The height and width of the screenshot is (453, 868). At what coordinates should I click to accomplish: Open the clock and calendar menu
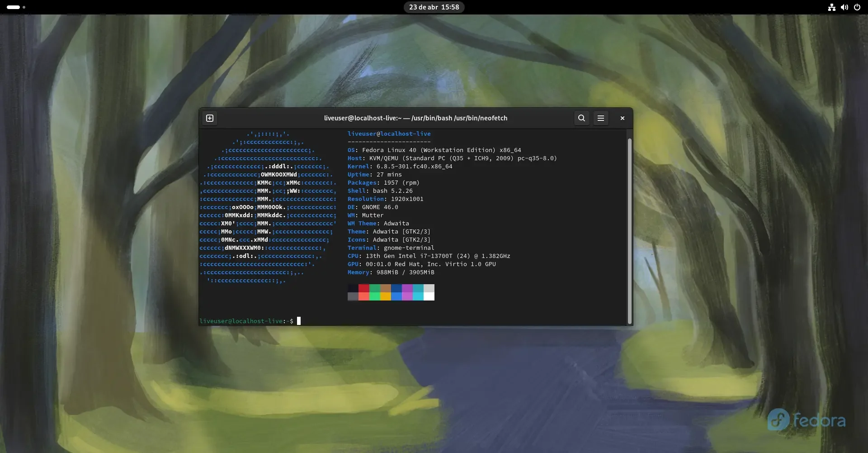(434, 7)
